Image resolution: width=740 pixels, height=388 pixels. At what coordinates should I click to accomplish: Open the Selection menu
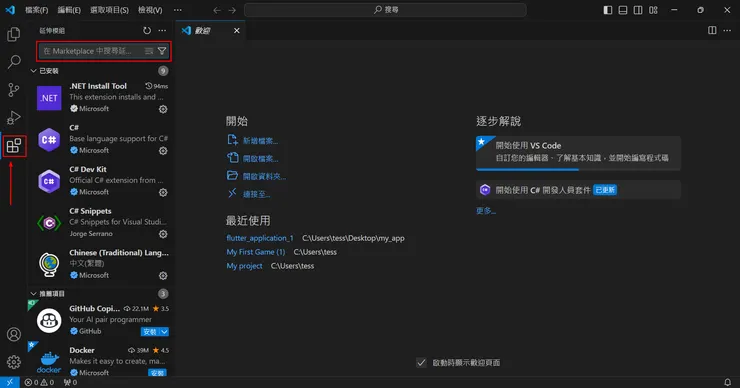pyautogui.click(x=109, y=10)
